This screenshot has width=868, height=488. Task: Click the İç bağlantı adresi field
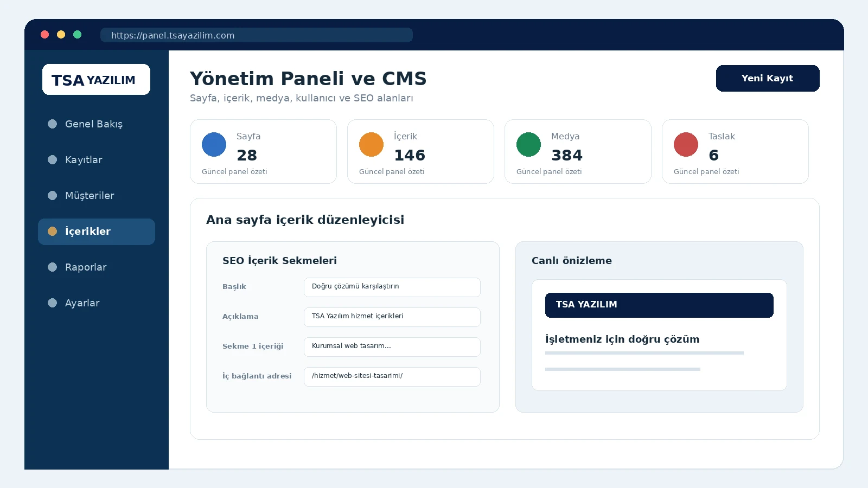392,377
